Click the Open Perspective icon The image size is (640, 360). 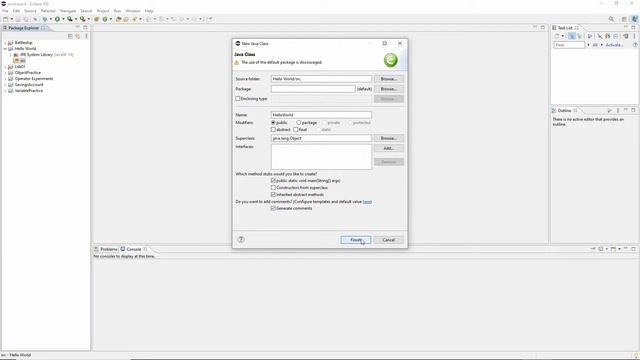(x=624, y=19)
